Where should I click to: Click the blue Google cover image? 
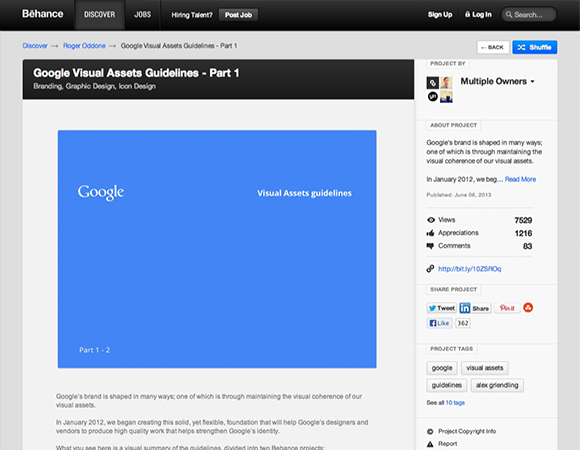[217, 249]
